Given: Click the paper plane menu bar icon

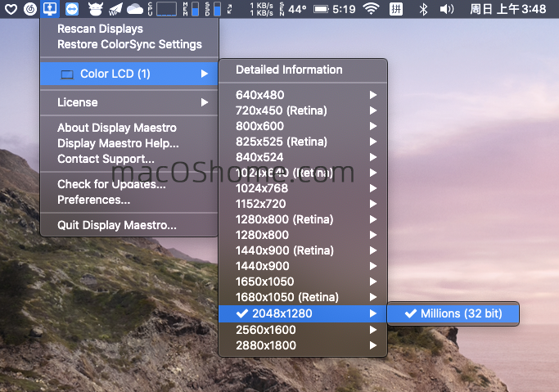Looking at the screenshot, I should pos(116,9).
